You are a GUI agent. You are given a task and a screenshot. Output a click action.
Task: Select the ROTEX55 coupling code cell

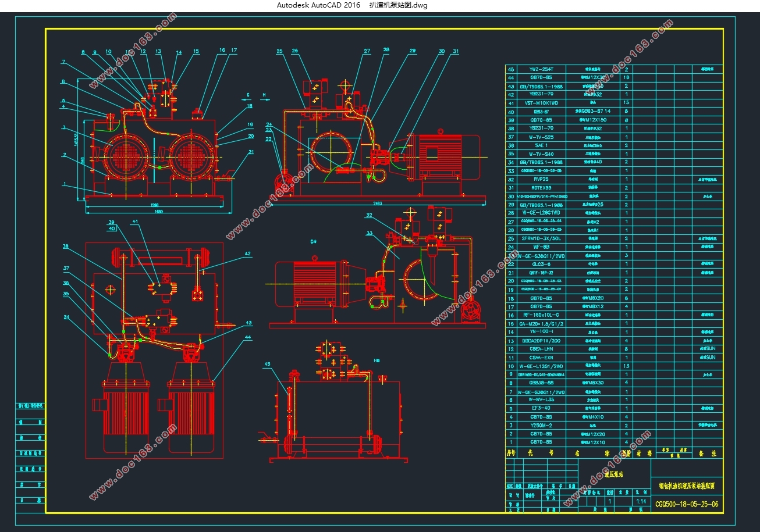[542, 188]
